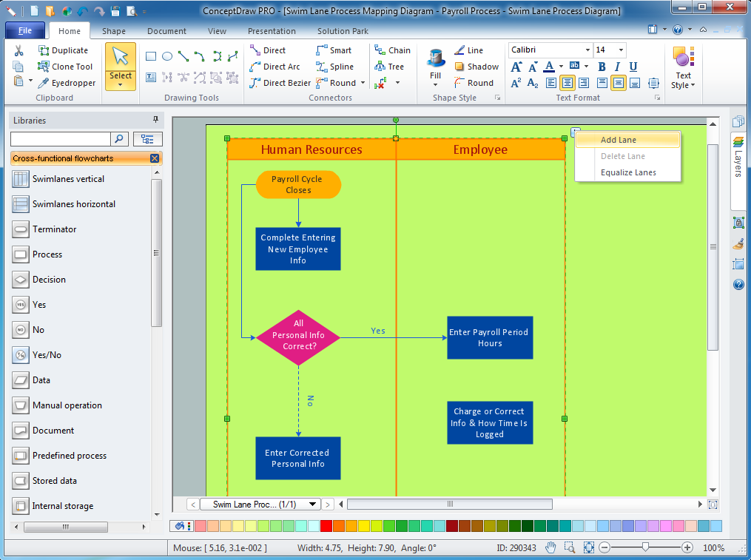Click Equalize Lanes menu option
The image size is (751, 560).
click(x=628, y=172)
